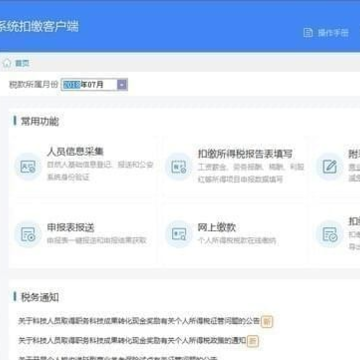Image resolution: width=360 pixels, height=360 pixels.
Task: Click the checklist icon at right of second row
Action: coord(329,234)
